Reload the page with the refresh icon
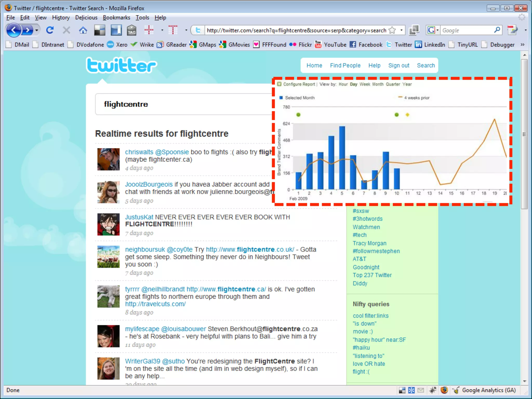The image size is (532, 399). tap(50, 30)
